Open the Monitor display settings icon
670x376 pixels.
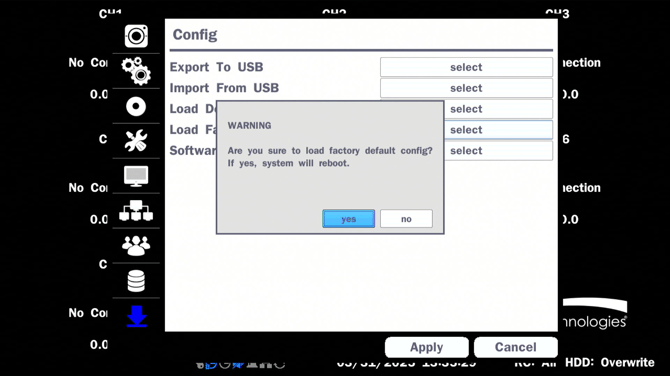(x=136, y=176)
